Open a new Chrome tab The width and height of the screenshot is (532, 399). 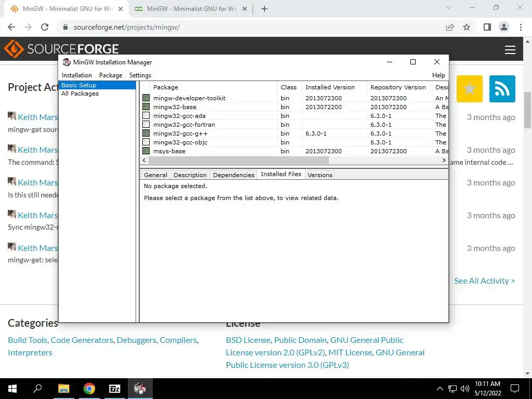tap(264, 9)
